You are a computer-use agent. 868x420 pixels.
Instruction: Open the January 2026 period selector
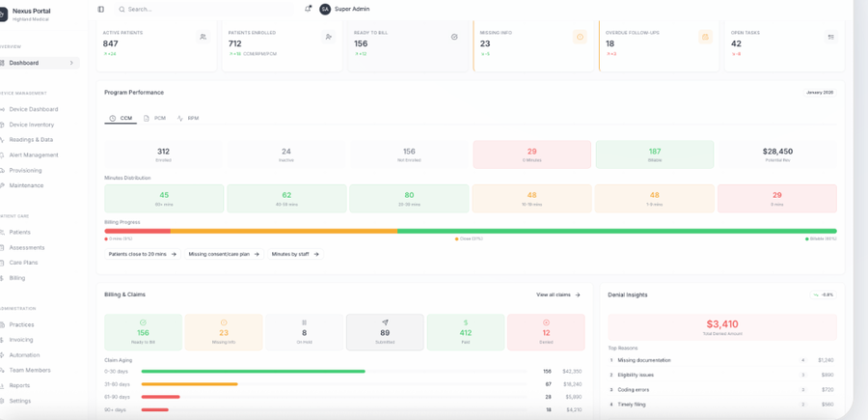820,93
